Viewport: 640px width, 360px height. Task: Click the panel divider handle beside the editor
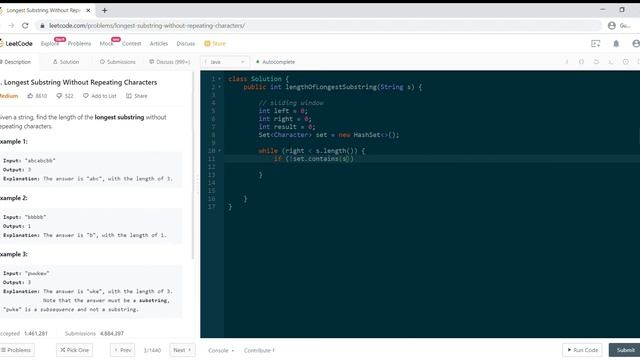coord(197,184)
